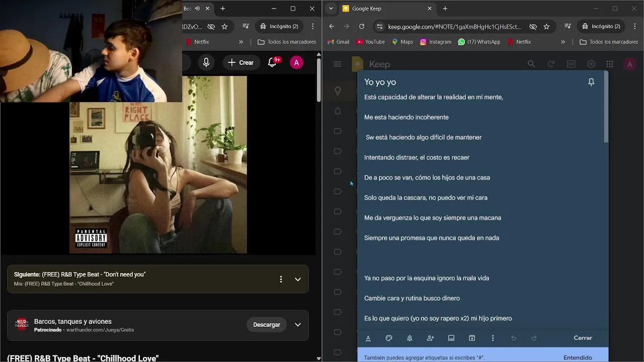This screenshot has height=362, width=644.
Task: Open third-party cookies eye icon in YouTube window
Action: (x=211, y=26)
